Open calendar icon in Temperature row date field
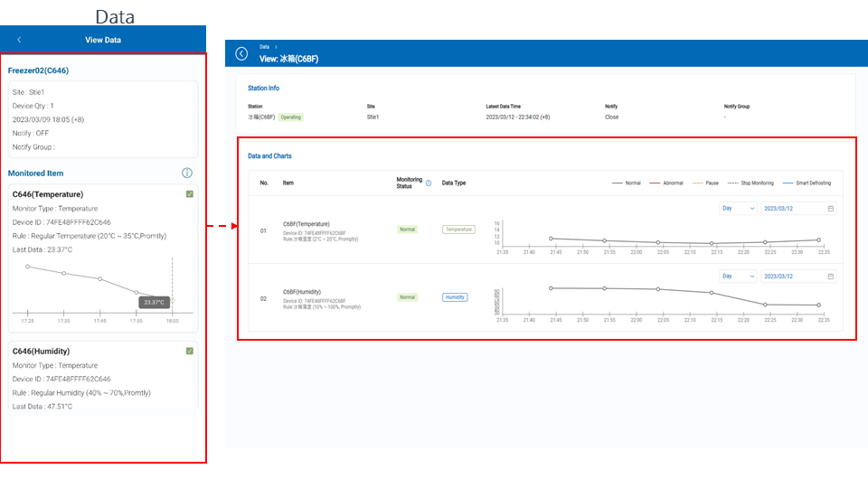Image resolution: width=868 pixels, height=488 pixels. pos(830,208)
